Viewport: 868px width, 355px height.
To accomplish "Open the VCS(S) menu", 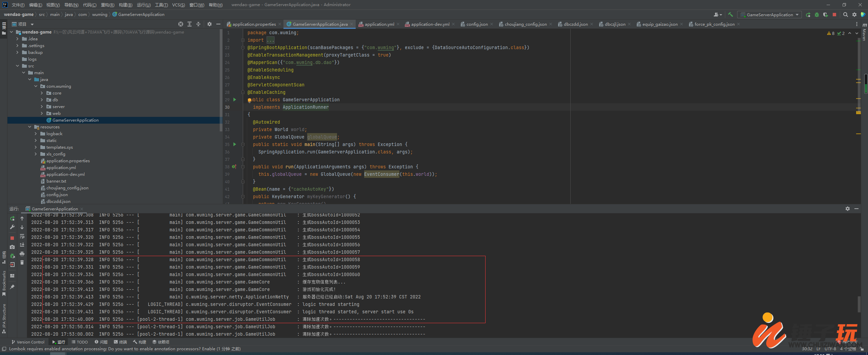I will point(178,5).
